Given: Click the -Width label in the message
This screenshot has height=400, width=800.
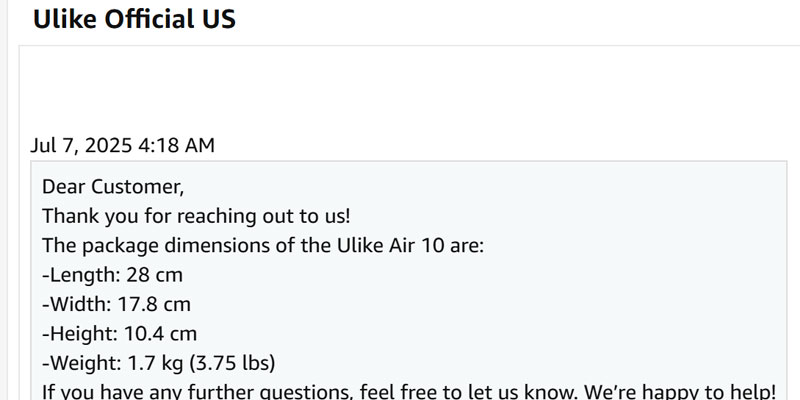Looking at the screenshot, I should tap(77, 305).
